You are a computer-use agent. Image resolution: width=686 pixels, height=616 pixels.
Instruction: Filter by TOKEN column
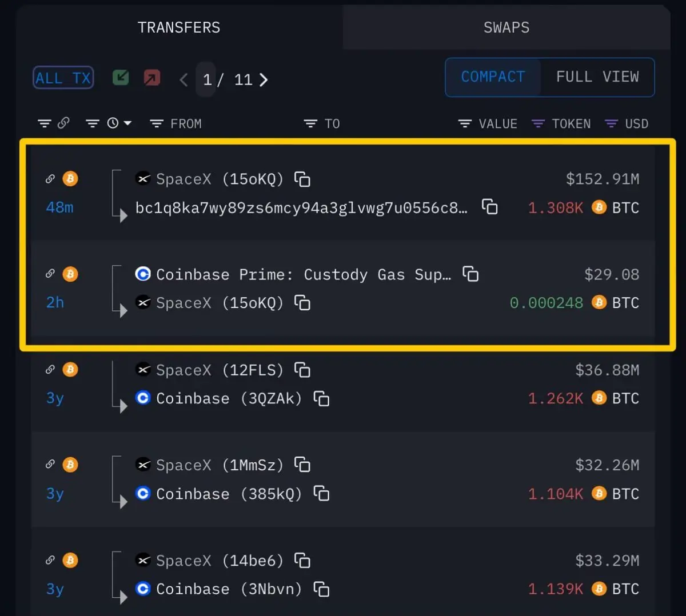[561, 123]
